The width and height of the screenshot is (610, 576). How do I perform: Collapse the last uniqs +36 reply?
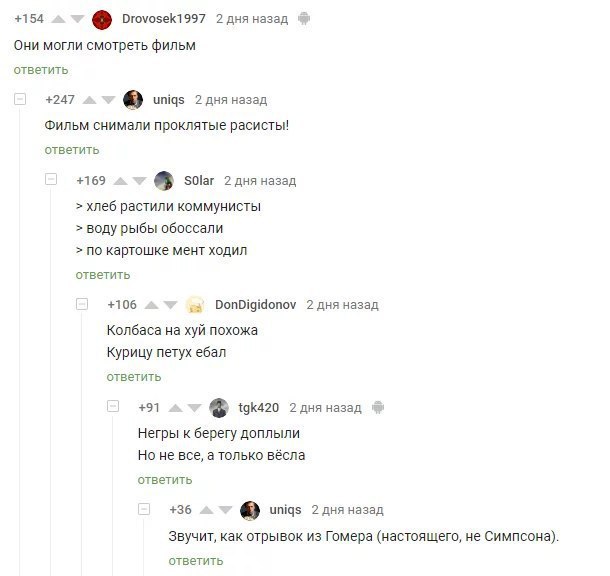click(144, 509)
